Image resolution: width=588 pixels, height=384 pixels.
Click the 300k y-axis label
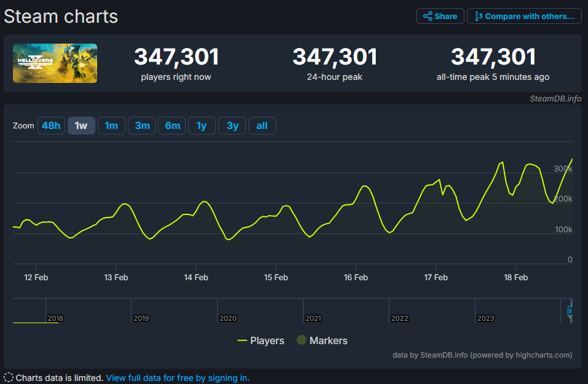tap(563, 168)
